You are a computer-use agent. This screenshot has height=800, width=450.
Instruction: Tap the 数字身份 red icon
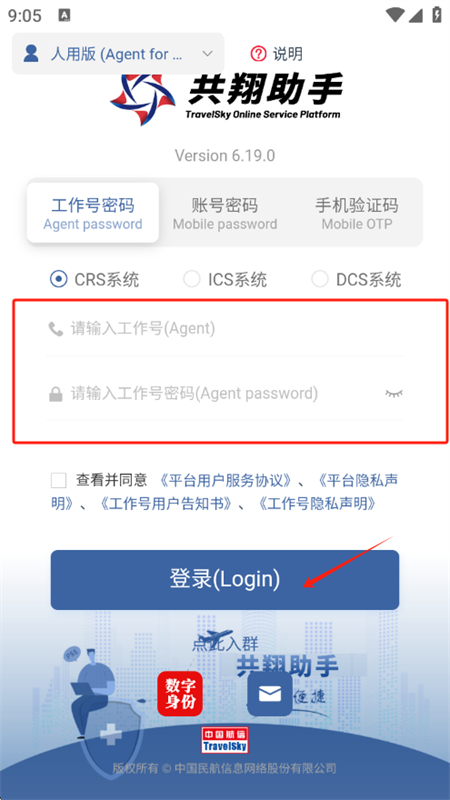pos(180,693)
